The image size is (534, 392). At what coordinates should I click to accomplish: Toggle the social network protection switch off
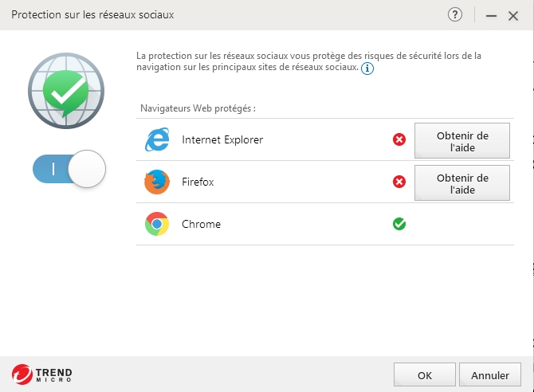69,169
